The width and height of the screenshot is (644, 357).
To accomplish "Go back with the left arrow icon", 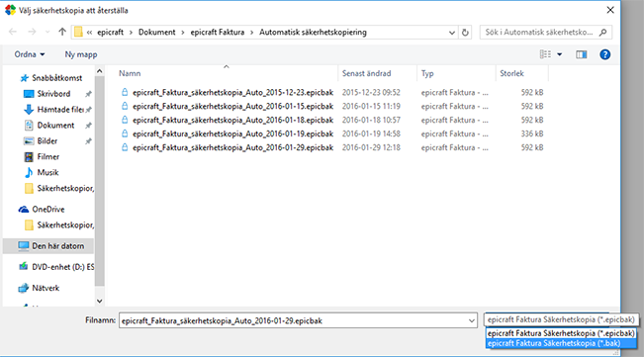I will (x=13, y=32).
